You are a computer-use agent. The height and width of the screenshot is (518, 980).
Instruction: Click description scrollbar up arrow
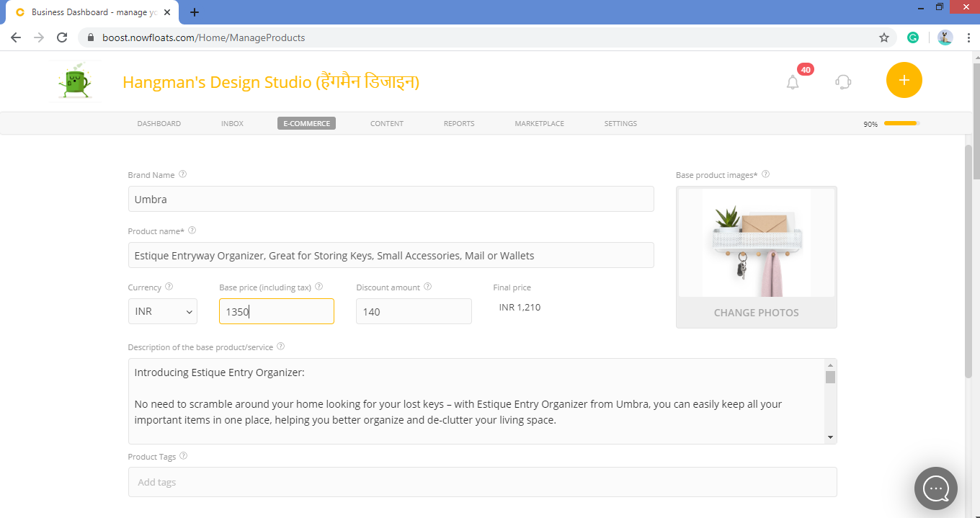[830, 365]
